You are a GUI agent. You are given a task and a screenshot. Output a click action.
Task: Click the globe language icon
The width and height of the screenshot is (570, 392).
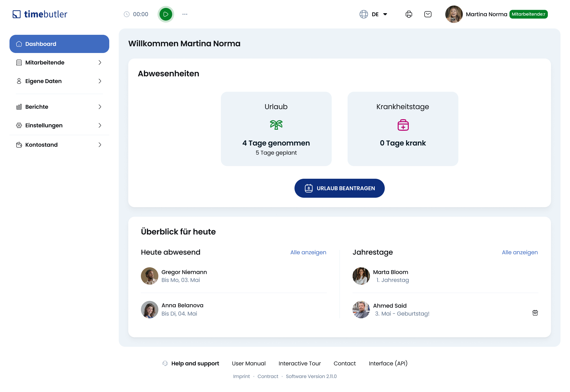coord(364,14)
